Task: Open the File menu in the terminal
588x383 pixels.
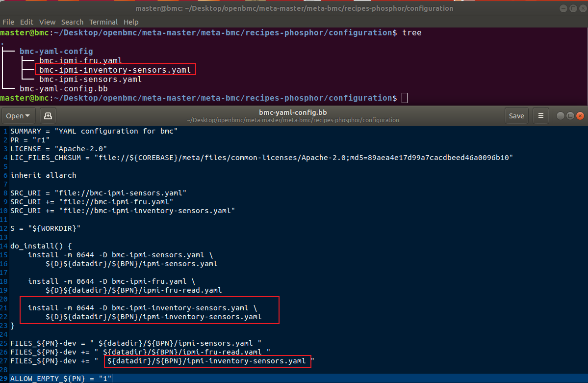Action: (x=8, y=22)
